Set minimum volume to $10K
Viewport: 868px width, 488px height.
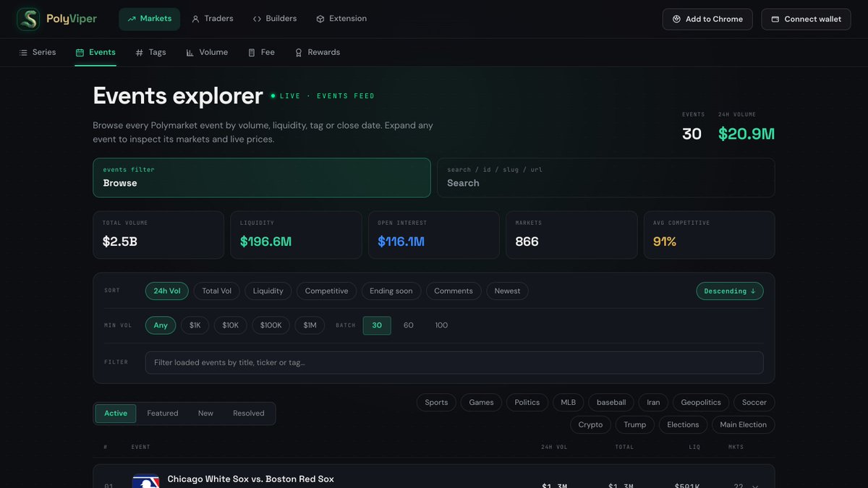pyautogui.click(x=230, y=325)
